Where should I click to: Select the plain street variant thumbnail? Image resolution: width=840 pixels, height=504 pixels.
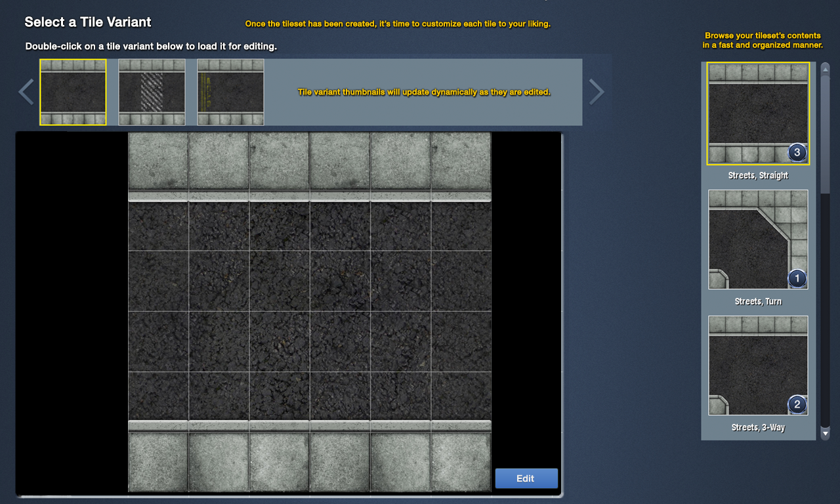[73, 92]
